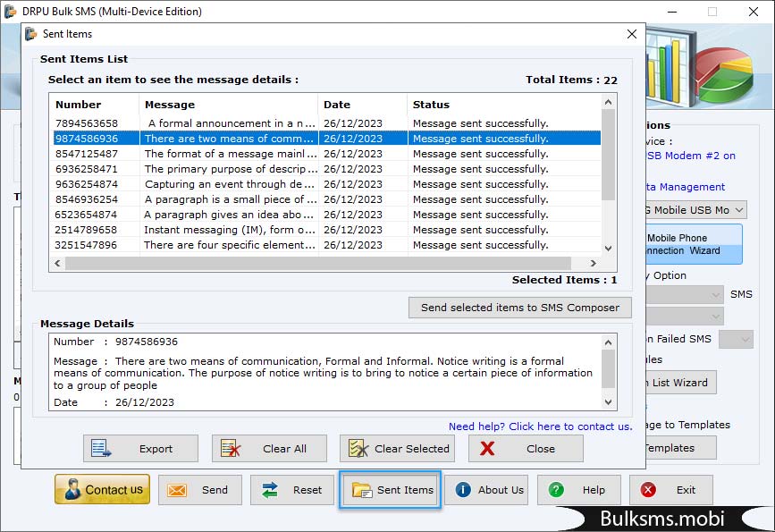775x532 pixels.
Task: Click the Export document icon
Action: 101,449
